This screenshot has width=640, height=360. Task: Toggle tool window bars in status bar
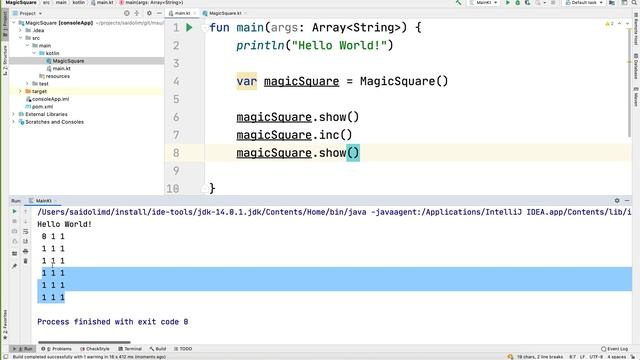6,356
